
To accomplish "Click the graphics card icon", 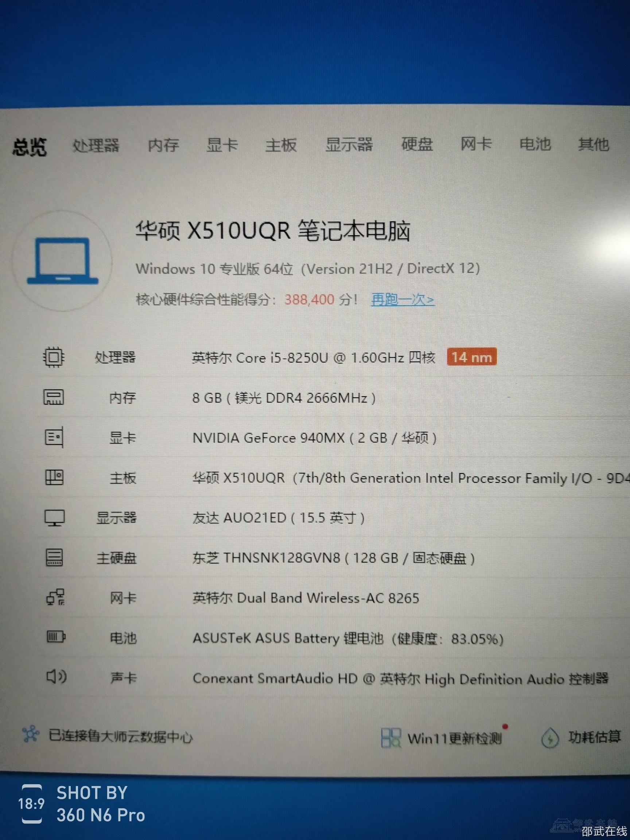I will click(x=54, y=437).
